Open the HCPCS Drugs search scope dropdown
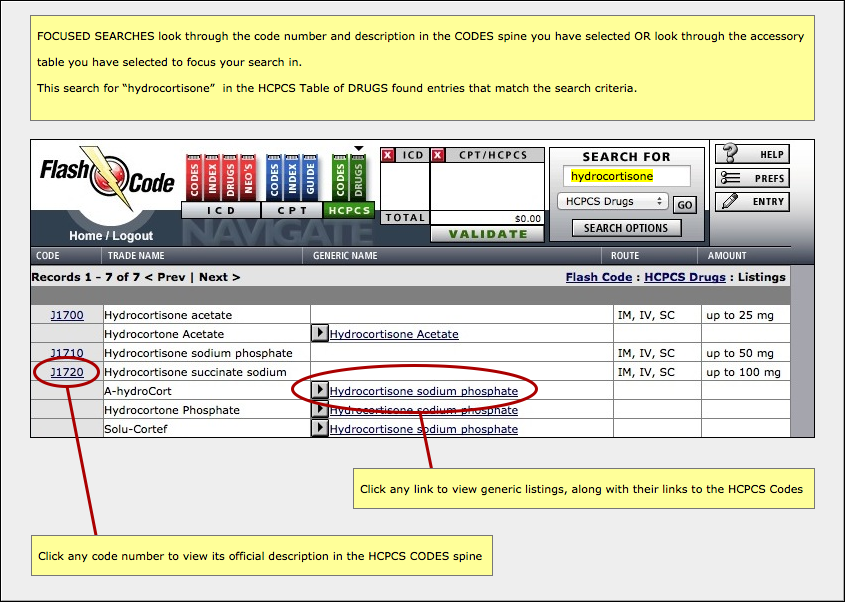 click(x=613, y=202)
